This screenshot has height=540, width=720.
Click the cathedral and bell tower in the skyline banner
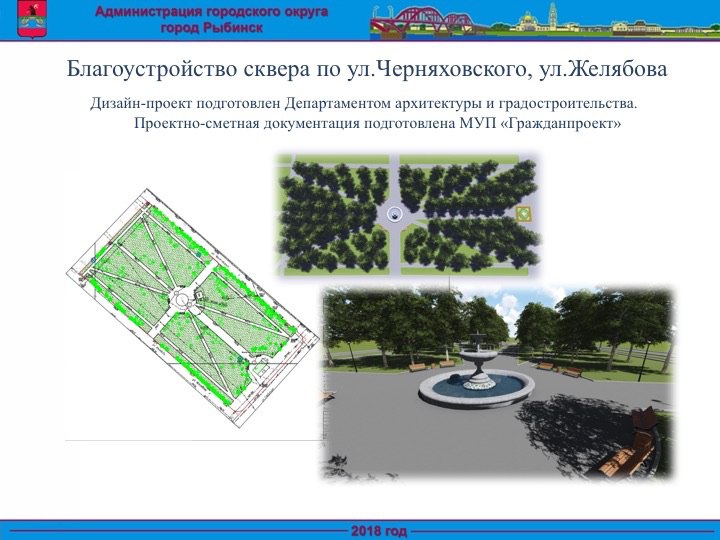point(542,19)
